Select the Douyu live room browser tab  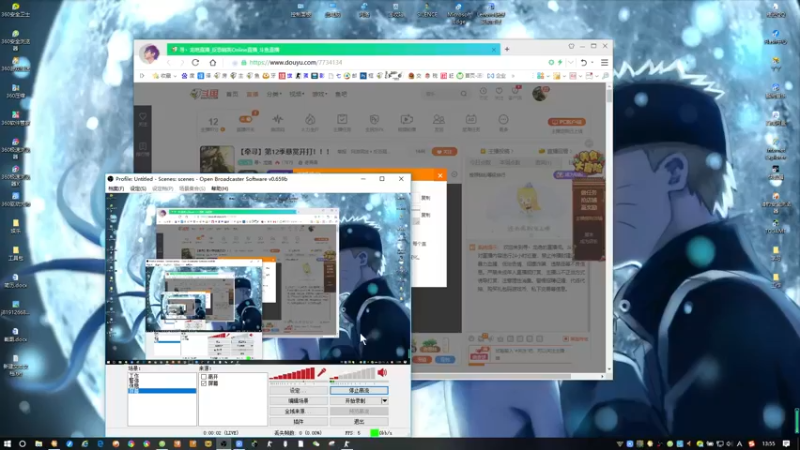[333, 49]
